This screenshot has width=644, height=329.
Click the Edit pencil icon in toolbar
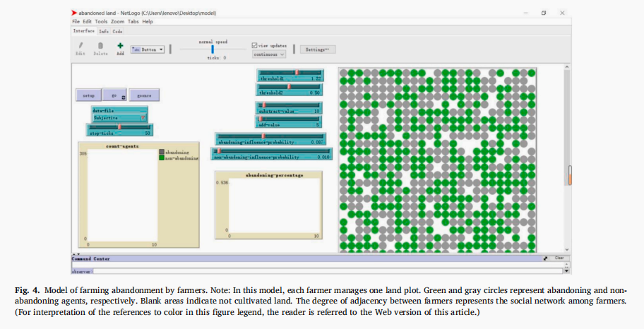(x=80, y=46)
